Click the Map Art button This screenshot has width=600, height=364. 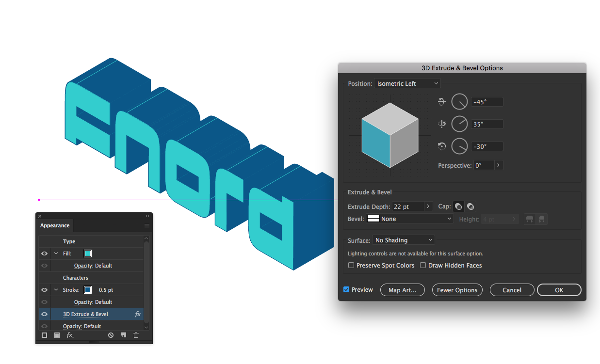pyautogui.click(x=402, y=290)
